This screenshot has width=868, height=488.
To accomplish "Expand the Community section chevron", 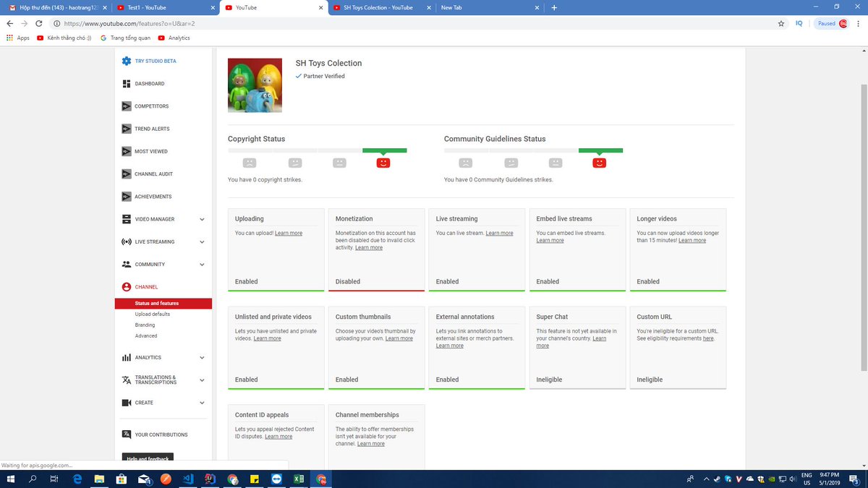I will tap(202, 265).
